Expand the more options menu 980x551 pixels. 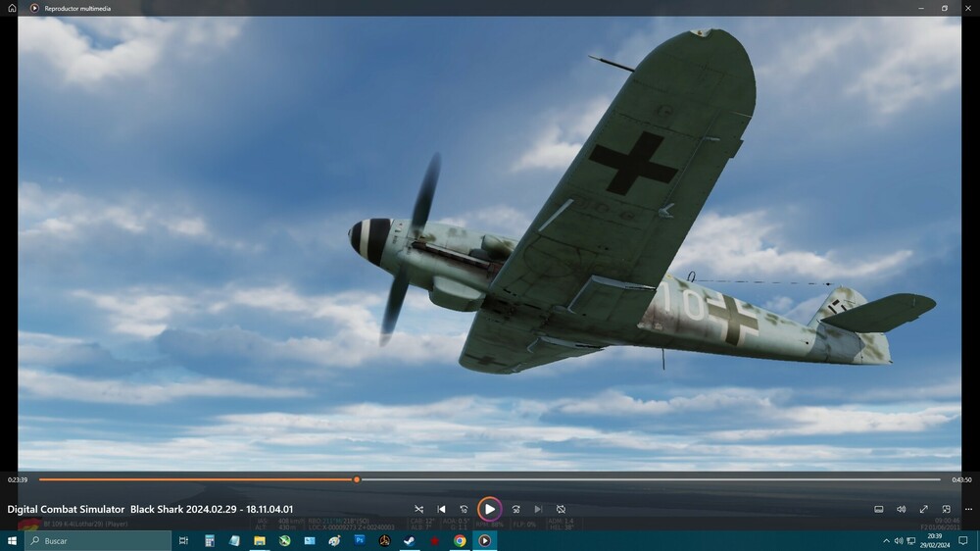pos(968,510)
